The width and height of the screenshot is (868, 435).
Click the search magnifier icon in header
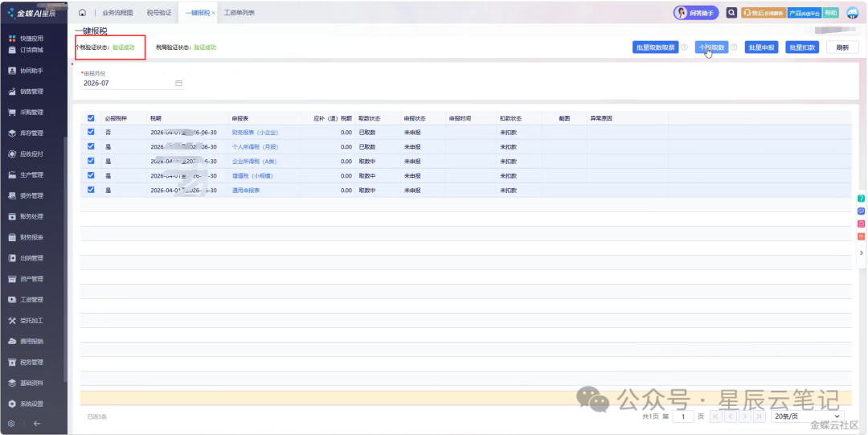pos(731,12)
